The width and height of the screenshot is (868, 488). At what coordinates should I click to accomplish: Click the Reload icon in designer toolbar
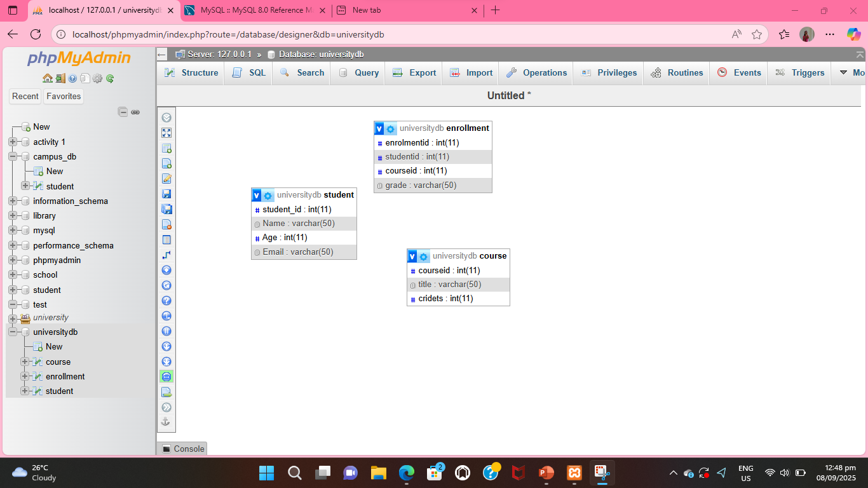(166, 285)
